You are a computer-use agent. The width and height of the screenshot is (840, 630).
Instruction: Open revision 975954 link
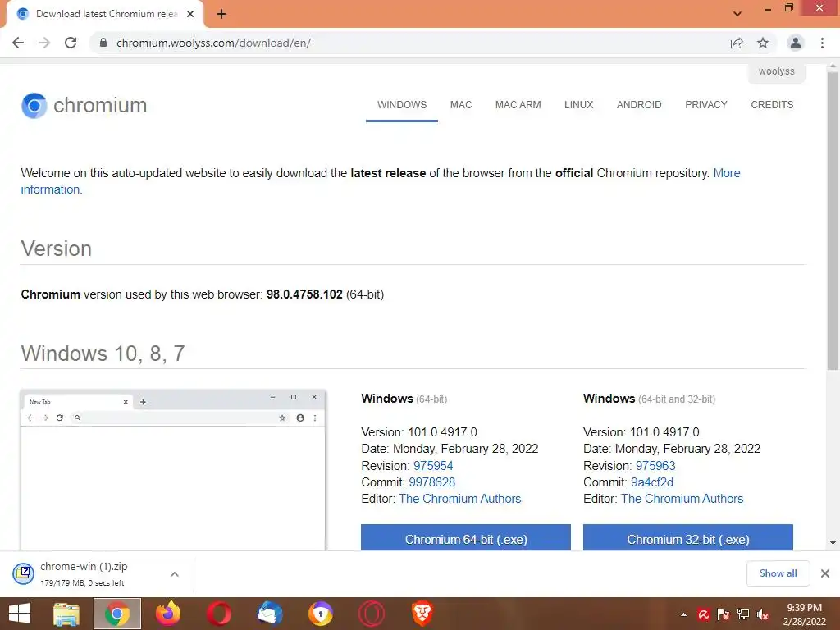[x=433, y=466]
